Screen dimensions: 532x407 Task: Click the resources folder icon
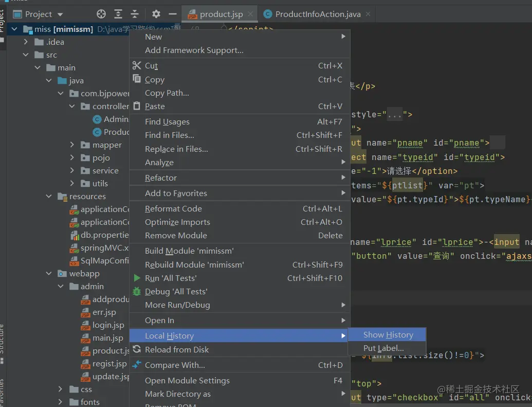[62, 197]
